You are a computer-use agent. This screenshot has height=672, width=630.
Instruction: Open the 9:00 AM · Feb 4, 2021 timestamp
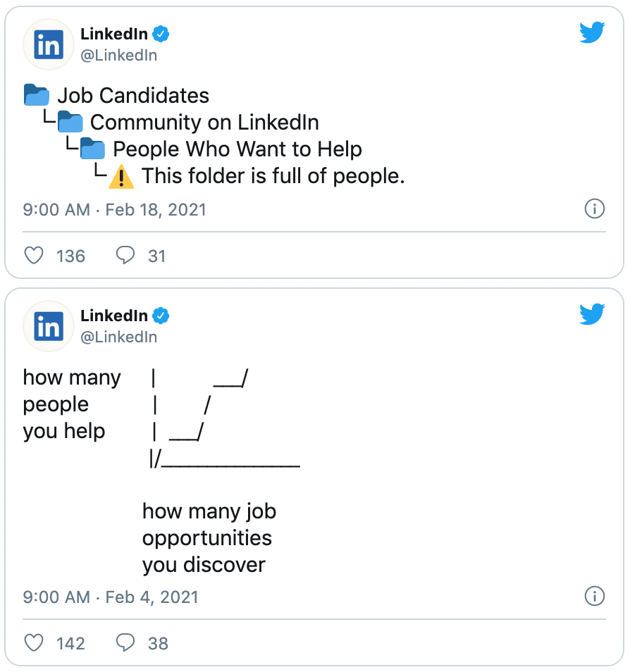point(111,597)
